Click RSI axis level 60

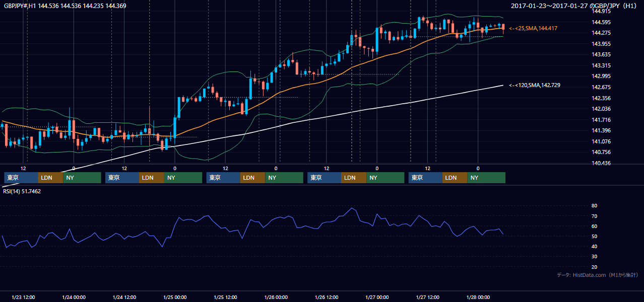pyautogui.click(x=594, y=226)
